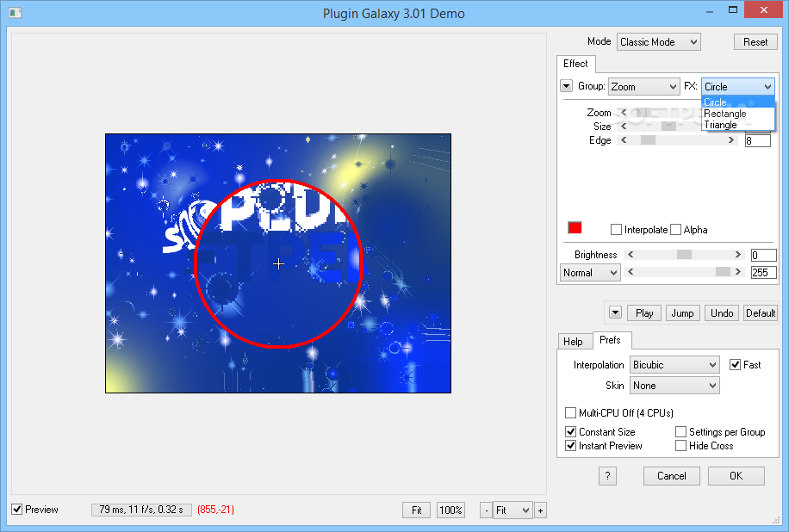The height and width of the screenshot is (532, 789).
Task: Click the Zoom slider left arrow
Action: click(x=624, y=112)
